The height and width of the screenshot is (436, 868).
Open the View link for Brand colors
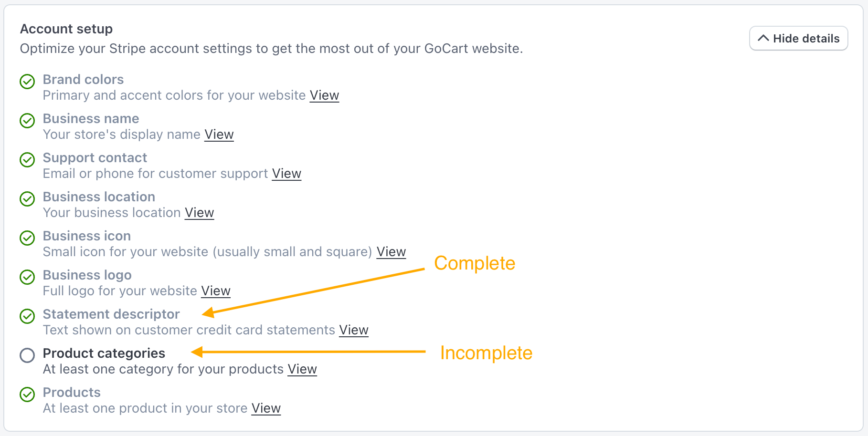point(324,95)
